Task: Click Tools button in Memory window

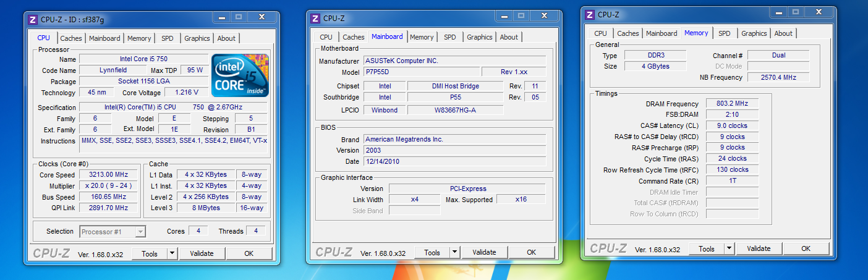Action: tap(707, 248)
